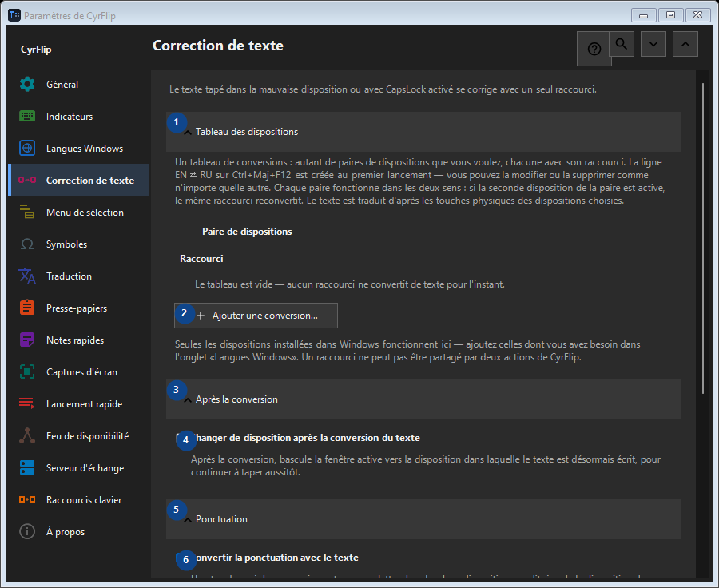Click the Correction de texte page title
The width and height of the screenshot is (719, 588).
tap(218, 46)
